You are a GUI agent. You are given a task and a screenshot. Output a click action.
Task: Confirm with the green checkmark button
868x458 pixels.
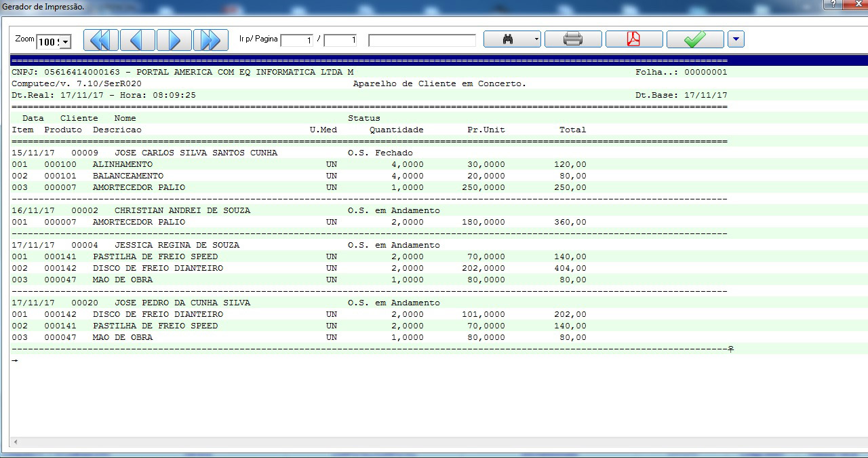(x=694, y=39)
